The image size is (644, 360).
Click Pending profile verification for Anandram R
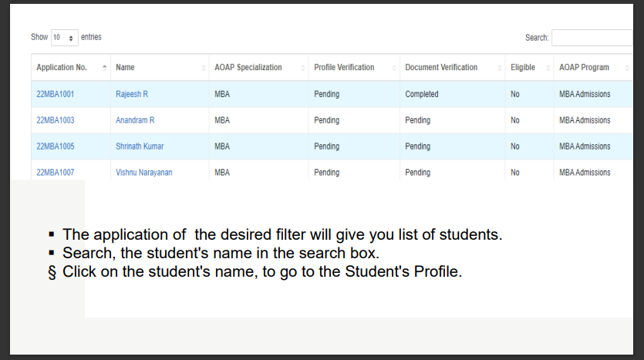327,120
